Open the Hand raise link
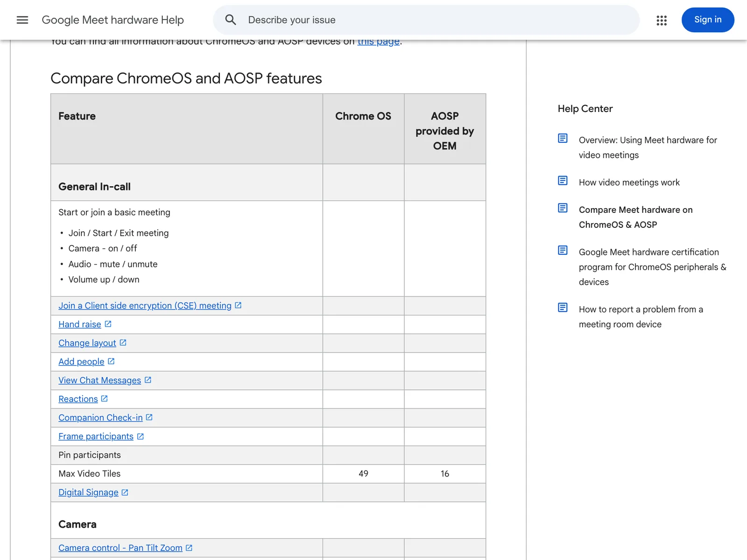Screen dimensions: 747x560 [80, 324]
